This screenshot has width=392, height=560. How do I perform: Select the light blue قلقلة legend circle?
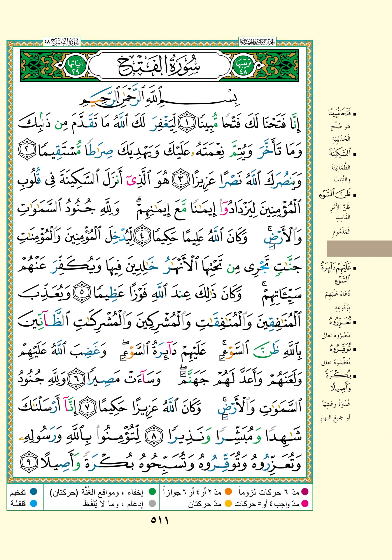pos(33,503)
